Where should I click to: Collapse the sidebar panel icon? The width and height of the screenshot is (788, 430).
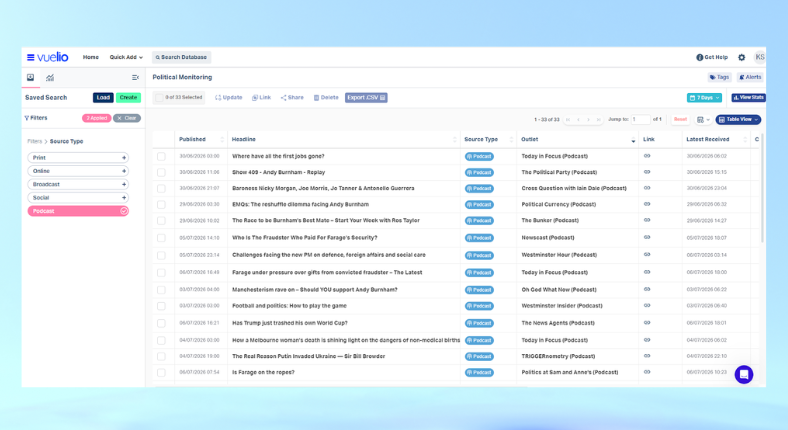coord(135,77)
